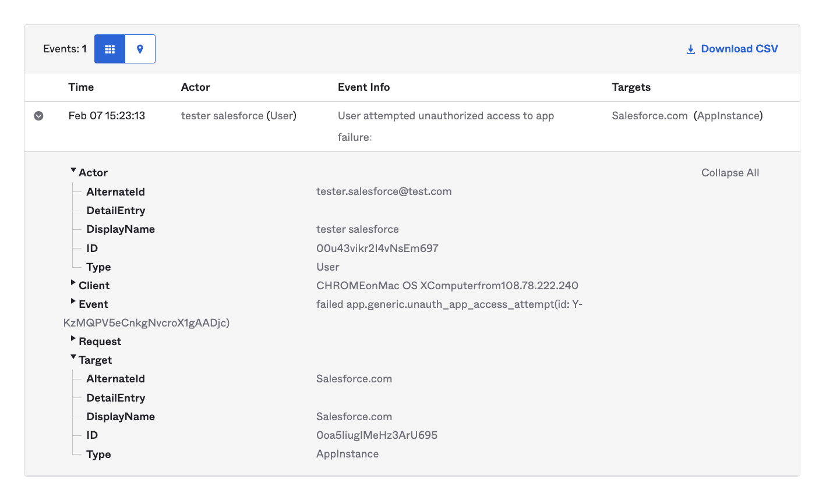
Task: Click the Time column header
Action: point(81,87)
